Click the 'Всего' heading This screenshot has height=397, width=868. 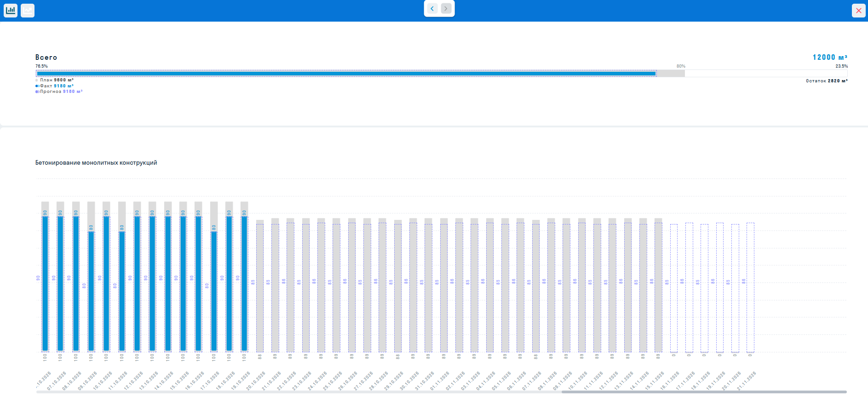coord(46,58)
